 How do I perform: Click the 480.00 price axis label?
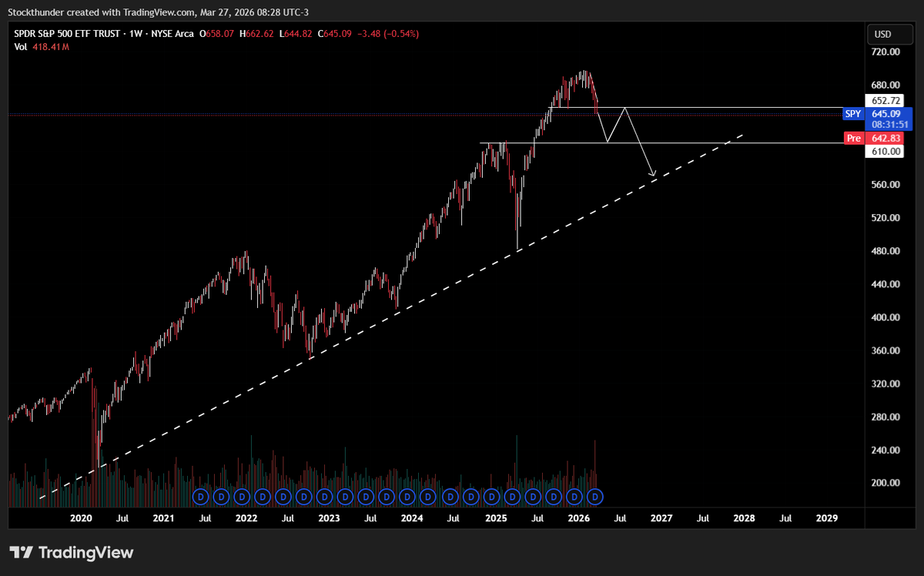click(885, 251)
